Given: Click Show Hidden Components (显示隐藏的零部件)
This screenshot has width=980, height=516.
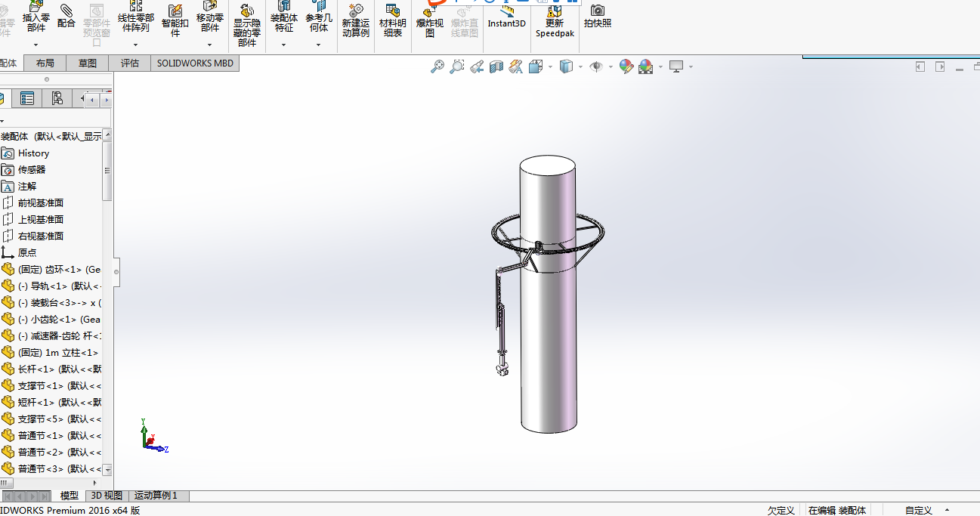Looking at the screenshot, I should [247, 26].
